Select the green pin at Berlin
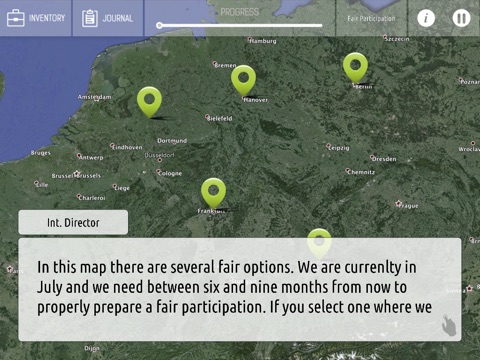This screenshot has height=360, width=480. [355, 68]
